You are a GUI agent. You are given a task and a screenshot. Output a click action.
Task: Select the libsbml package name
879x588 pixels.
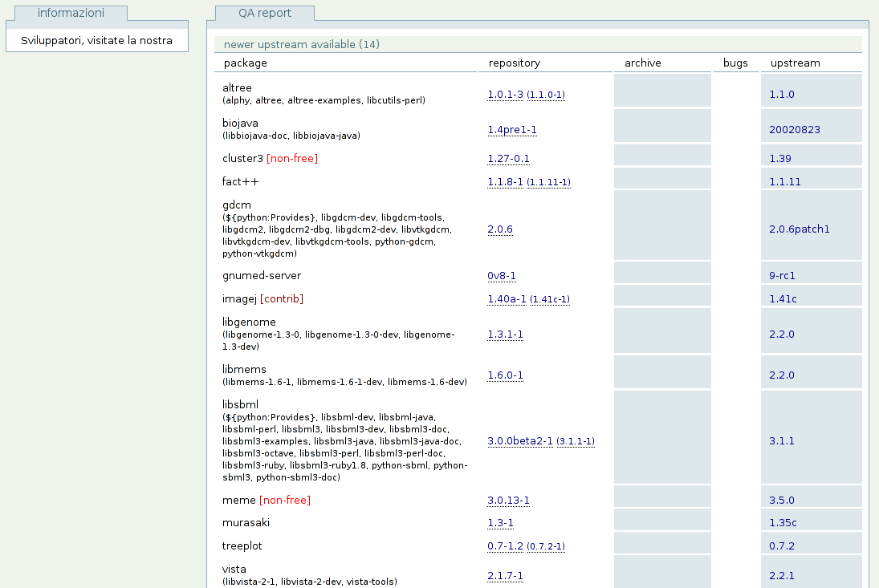pos(240,404)
